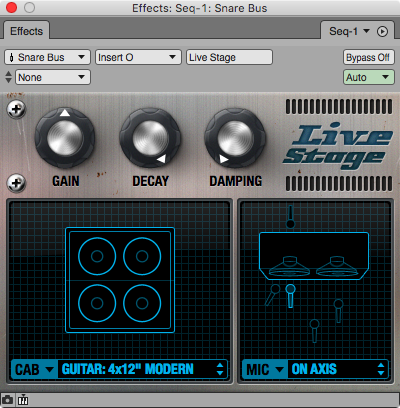The image size is (400, 408).
Task: Click the camera snapshot icon
Action: (7, 399)
